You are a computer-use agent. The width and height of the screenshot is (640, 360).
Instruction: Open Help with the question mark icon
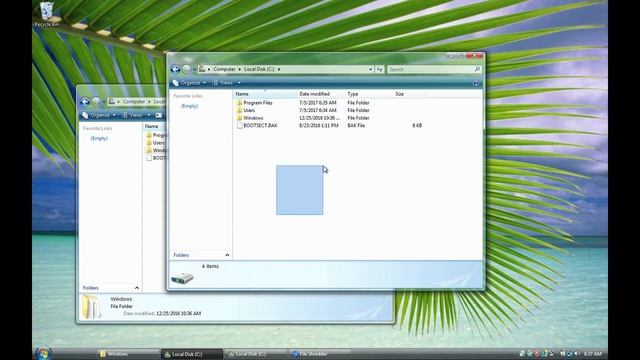476,83
